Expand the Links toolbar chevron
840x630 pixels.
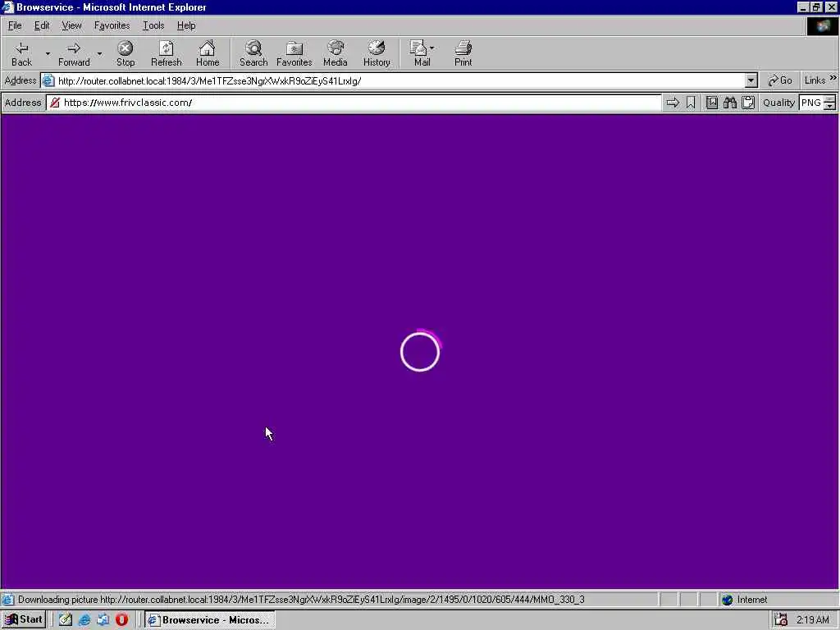click(x=833, y=78)
